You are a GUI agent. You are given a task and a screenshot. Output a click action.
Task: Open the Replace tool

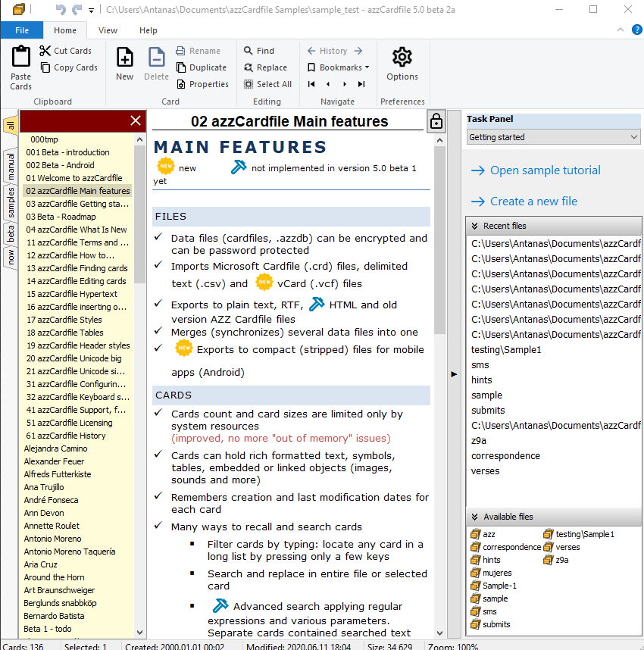pos(266,67)
